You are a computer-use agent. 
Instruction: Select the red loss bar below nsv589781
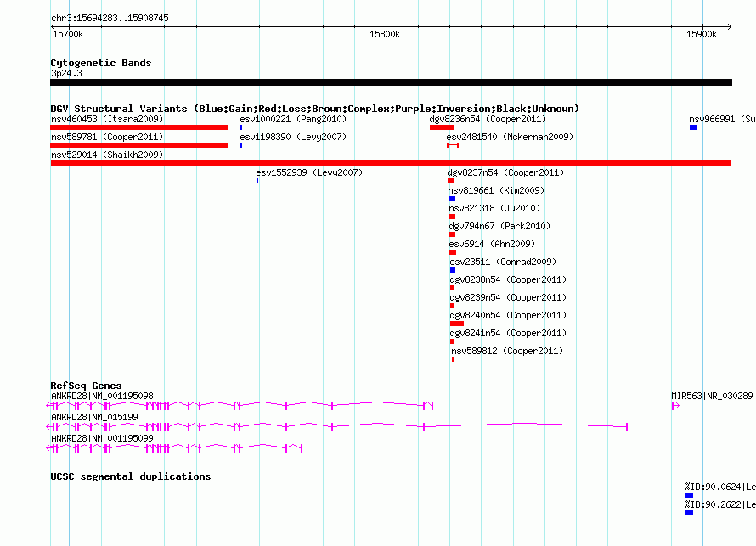click(138, 145)
